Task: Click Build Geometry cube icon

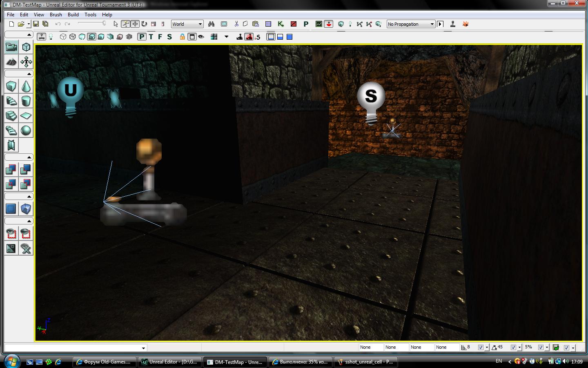Action: coord(341,24)
